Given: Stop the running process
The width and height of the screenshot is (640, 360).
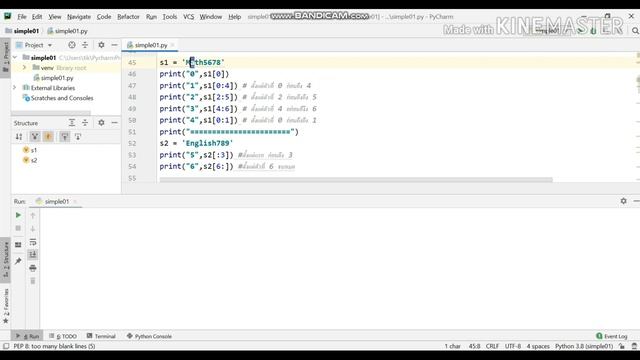Looking at the screenshot, I should pos(18,228).
